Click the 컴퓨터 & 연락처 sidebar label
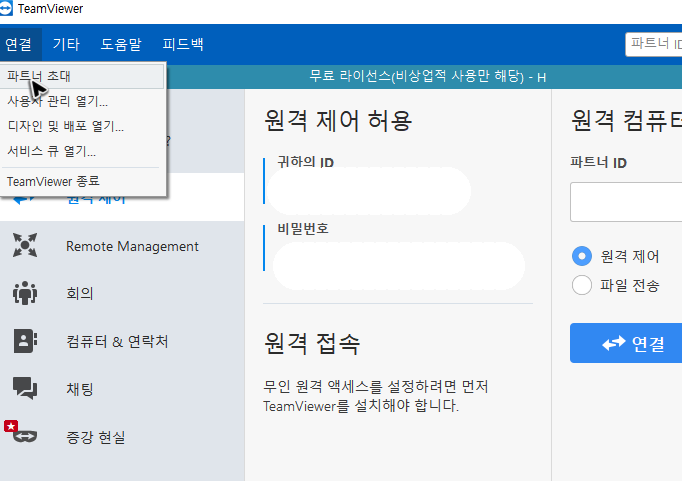 click(117, 341)
